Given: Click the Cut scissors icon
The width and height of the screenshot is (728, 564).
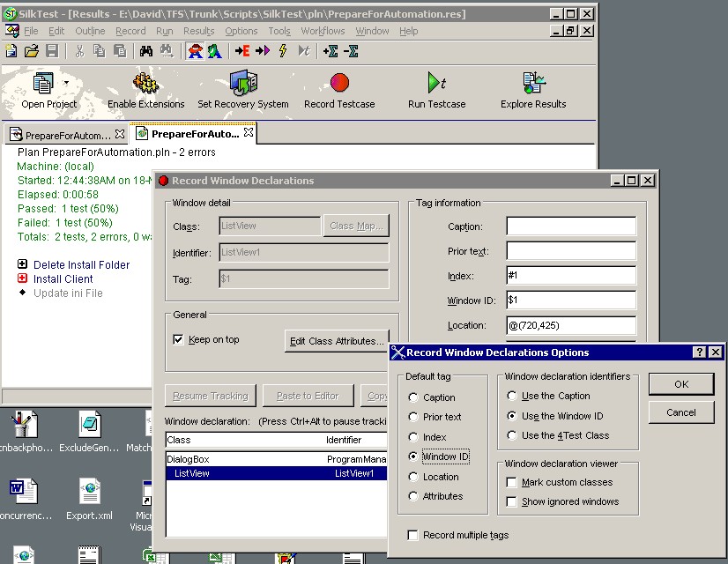Looking at the screenshot, I should tap(79, 50).
